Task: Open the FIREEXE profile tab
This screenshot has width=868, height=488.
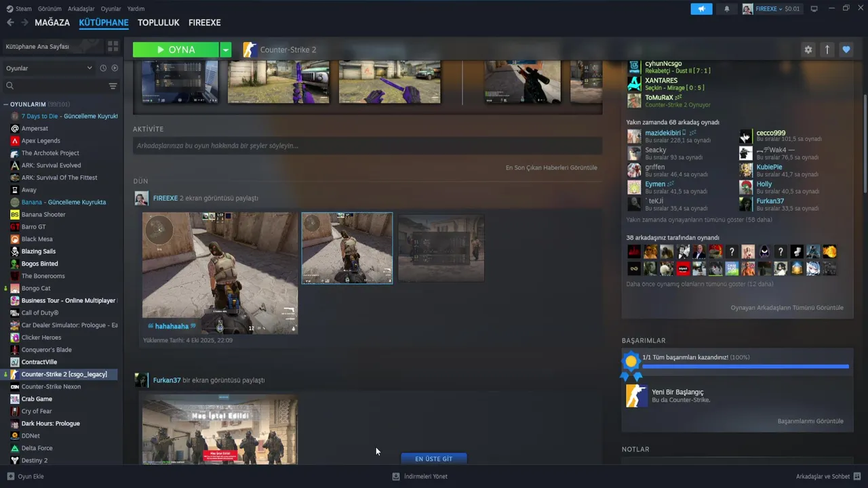Action: [x=205, y=22]
